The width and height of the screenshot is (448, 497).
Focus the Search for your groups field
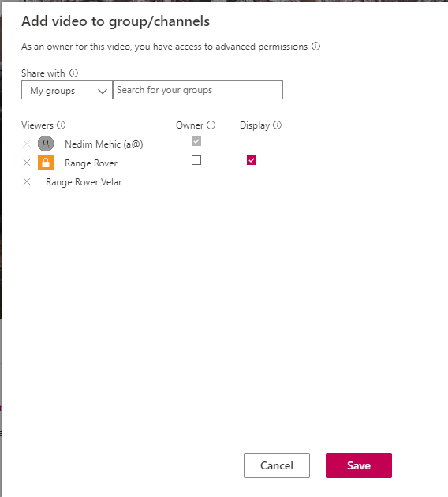(x=198, y=90)
